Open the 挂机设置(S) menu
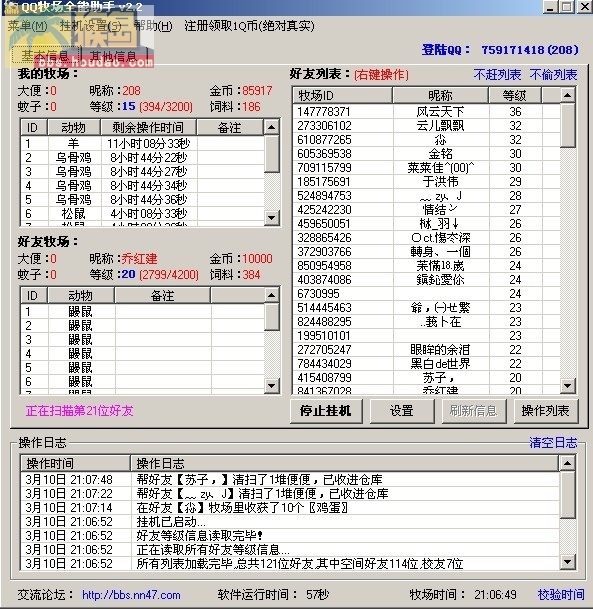This screenshot has height=609, width=593. pyautogui.click(x=91, y=26)
